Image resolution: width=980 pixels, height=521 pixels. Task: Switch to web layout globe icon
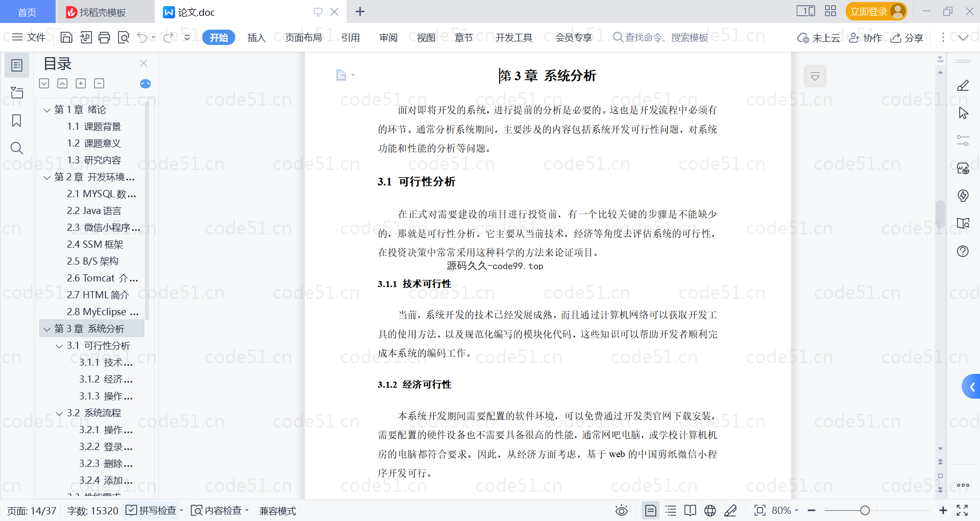point(710,510)
